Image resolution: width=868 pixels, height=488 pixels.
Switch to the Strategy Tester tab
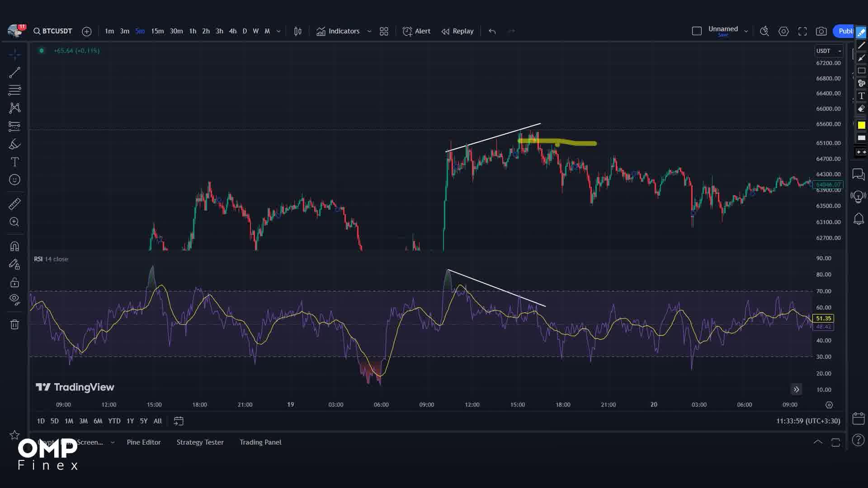click(x=200, y=442)
